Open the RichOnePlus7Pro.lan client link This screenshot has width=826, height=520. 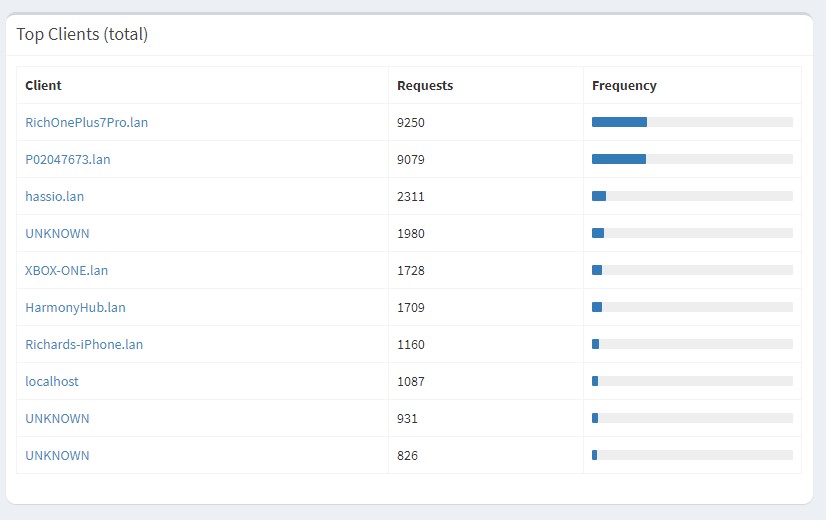[x=86, y=122]
